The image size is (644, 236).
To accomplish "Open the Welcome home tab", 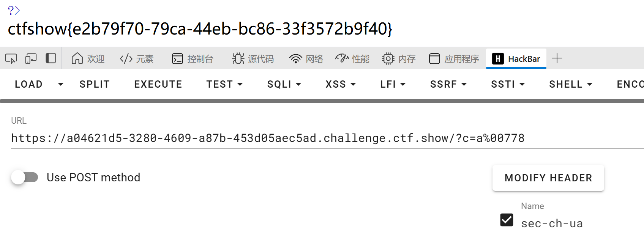I will (88, 59).
